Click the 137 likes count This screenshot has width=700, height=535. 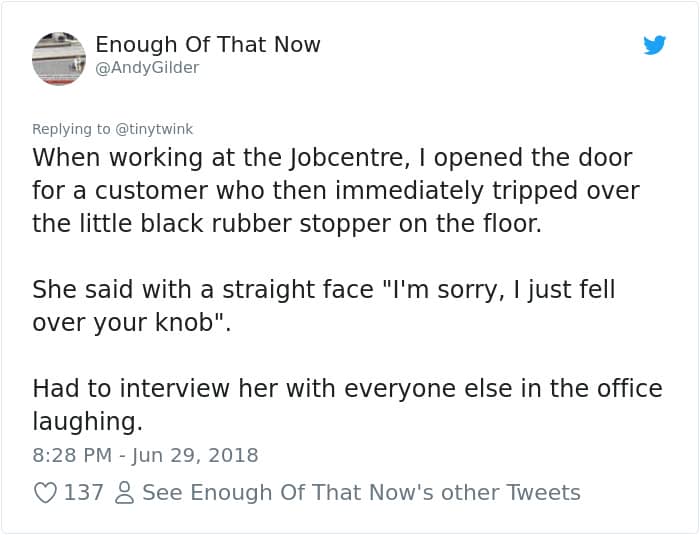(x=84, y=493)
